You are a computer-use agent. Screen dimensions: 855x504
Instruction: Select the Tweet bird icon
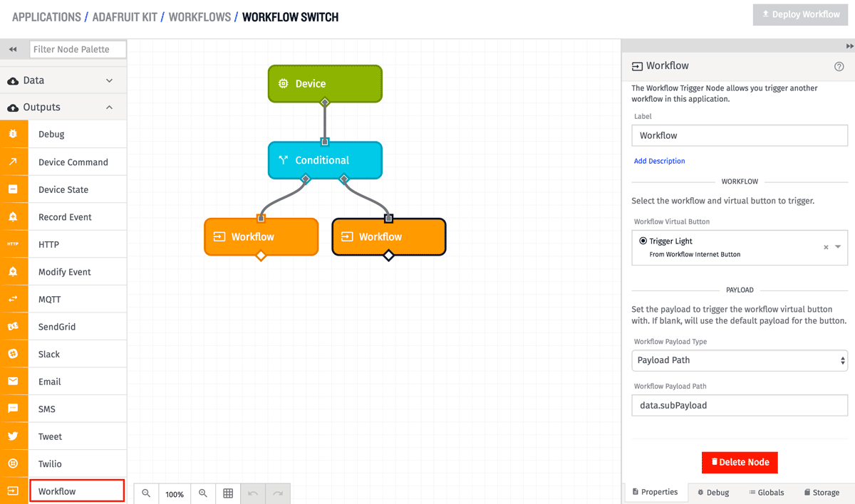click(x=13, y=436)
